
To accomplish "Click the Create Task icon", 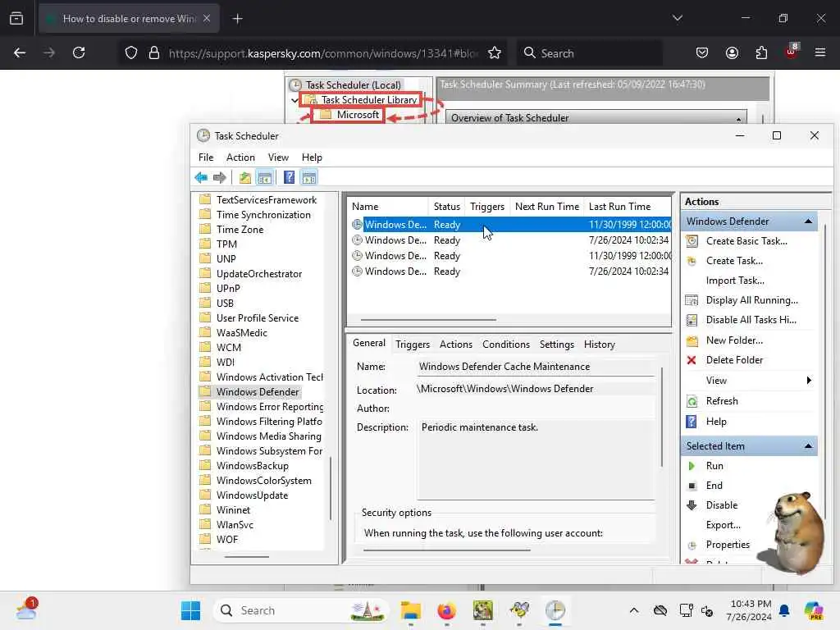I will point(692,261).
